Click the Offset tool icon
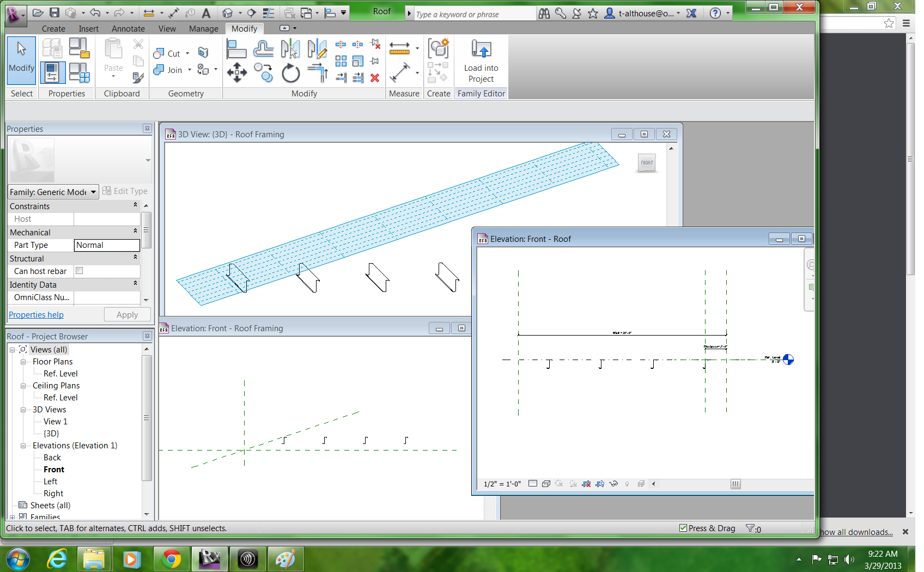 coord(264,50)
